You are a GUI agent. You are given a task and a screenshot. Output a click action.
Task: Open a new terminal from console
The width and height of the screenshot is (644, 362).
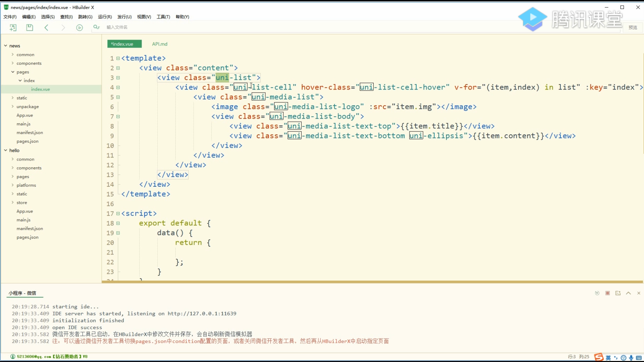[618, 293]
